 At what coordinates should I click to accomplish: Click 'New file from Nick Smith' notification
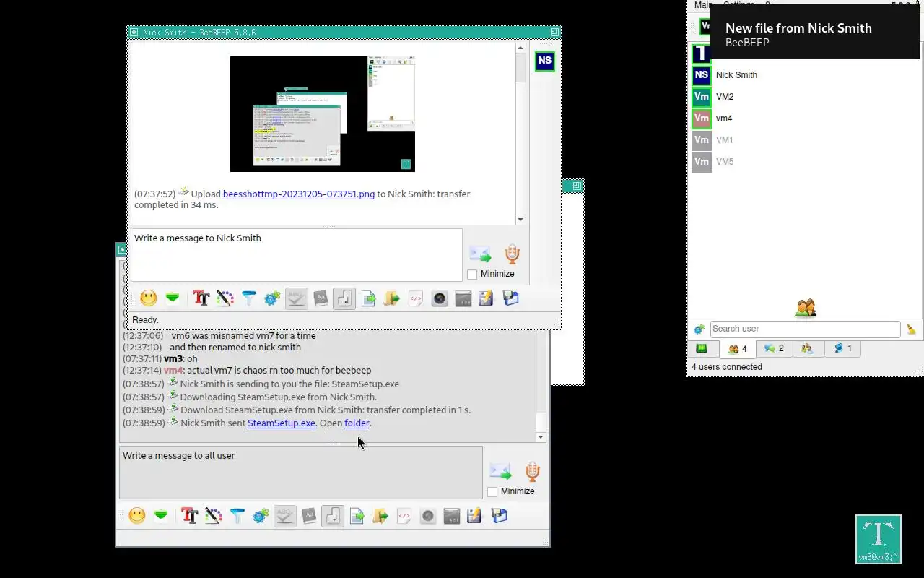[815, 32]
